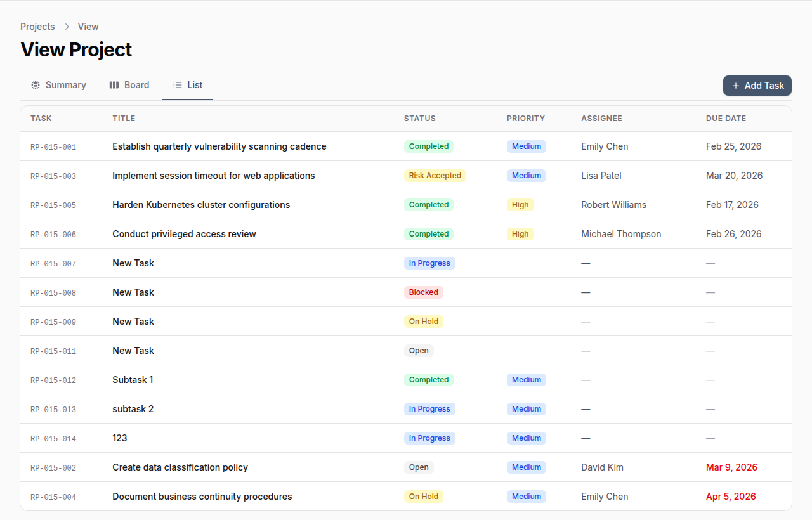Image resolution: width=812 pixels, height=520 pixels.
Task: Click the Summary tab globe icon
Action: click(36, 85)
